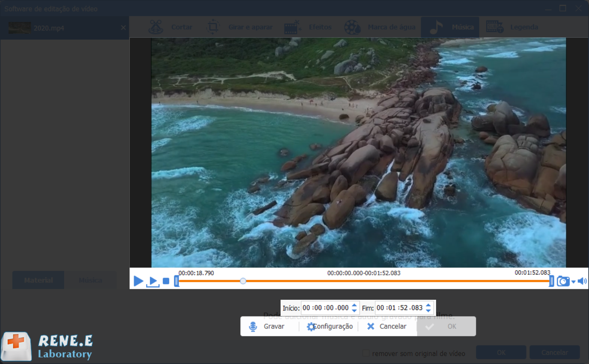Take a snapshot with camera icon
The image size is (589, 364).
pyautogui.click(x=563, y=281)
